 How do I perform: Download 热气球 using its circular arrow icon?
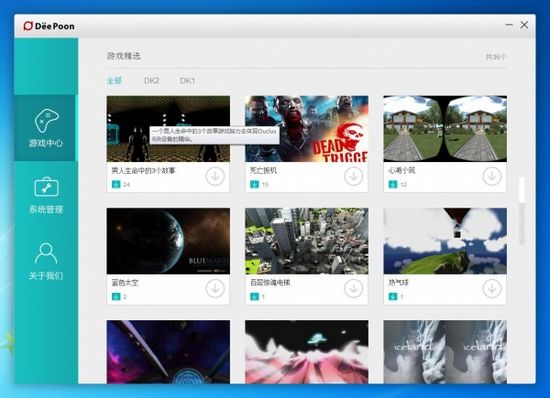point(492,289)
